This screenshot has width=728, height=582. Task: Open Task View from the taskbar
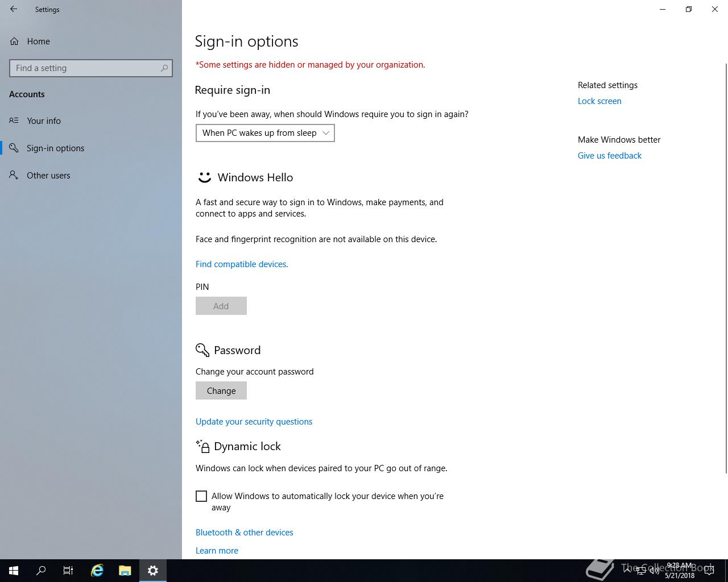pos(68,571)
